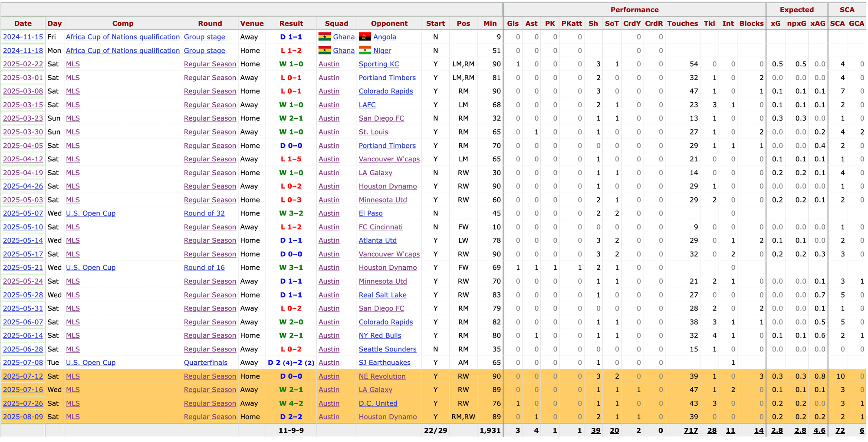This screenshot has height=442, width=868.
Task: Click the 'L 1–5' result cell
Action: tap(291, 159)
